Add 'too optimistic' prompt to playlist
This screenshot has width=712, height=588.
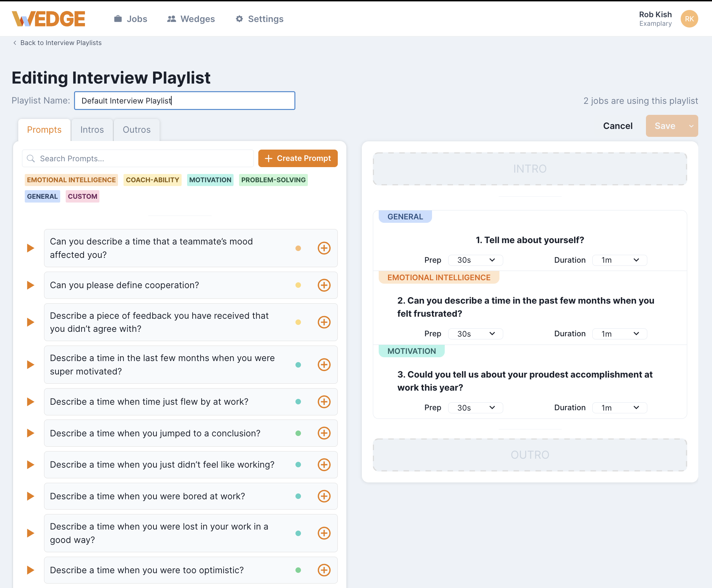(324, 570)
